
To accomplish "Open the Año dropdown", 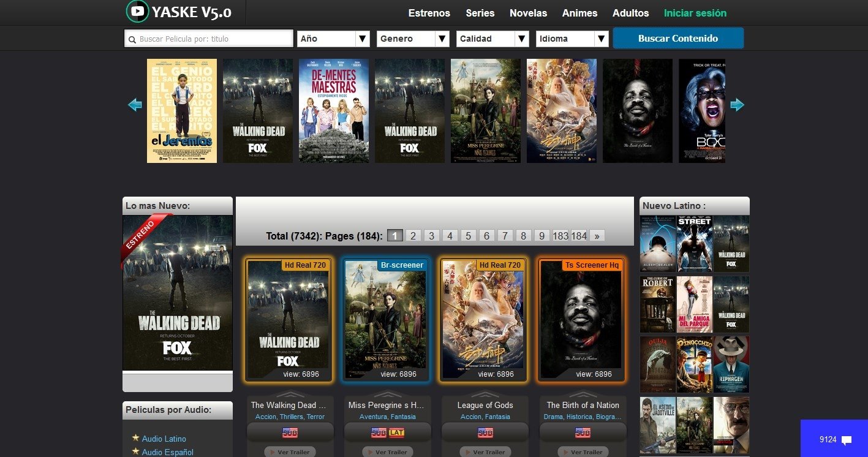I will pos(334,39).
